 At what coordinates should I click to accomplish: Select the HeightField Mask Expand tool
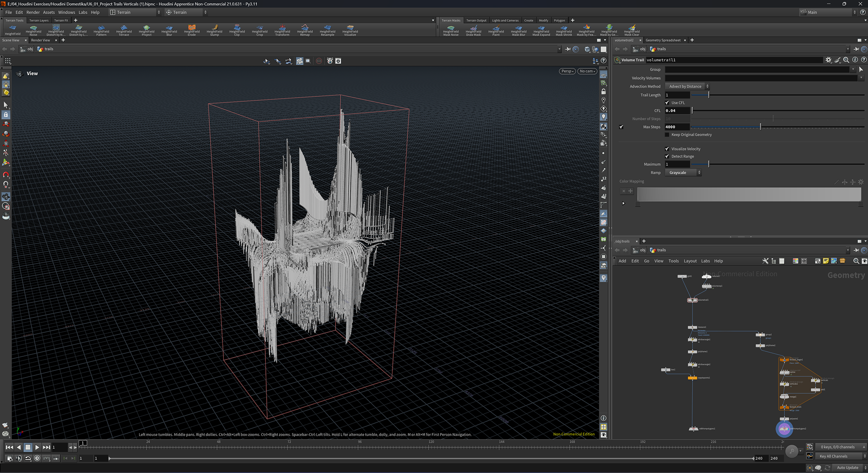click(541, 30)
